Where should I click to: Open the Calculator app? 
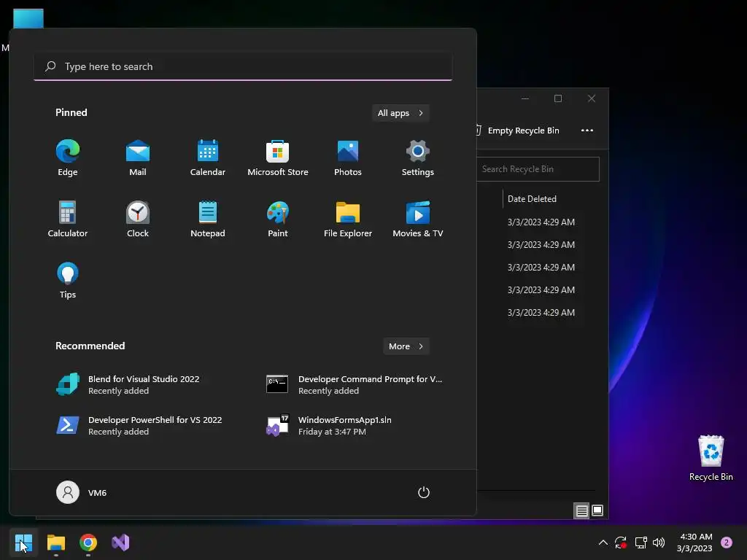(x=68, y=219)
